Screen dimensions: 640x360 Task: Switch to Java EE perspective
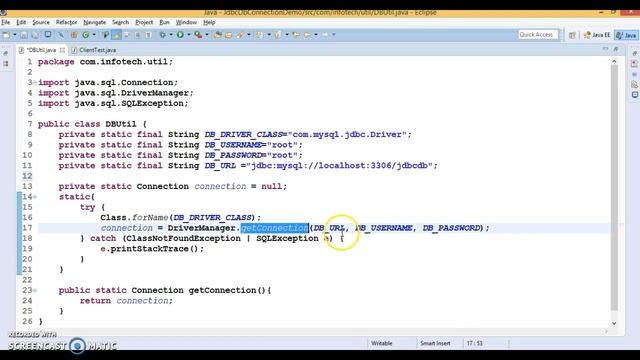597,35
